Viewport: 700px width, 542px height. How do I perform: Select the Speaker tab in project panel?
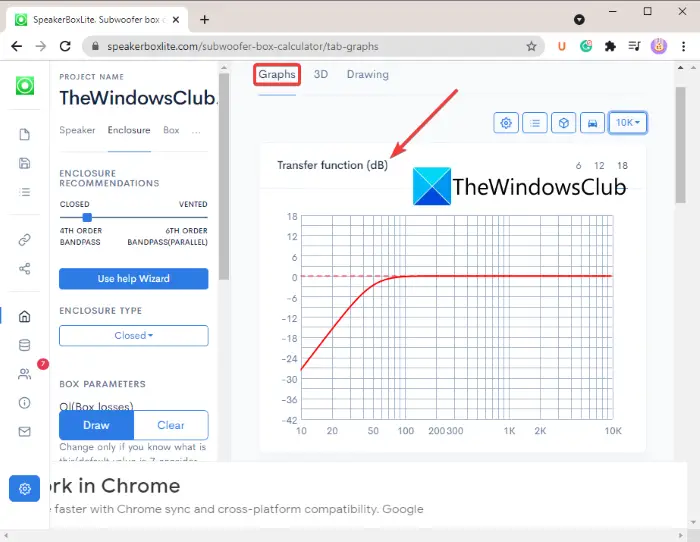[77, 130]
